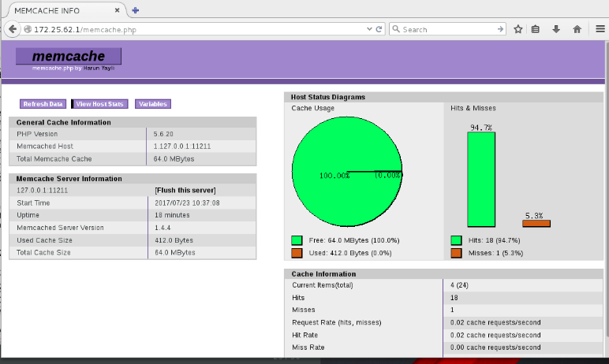Open View Host Stats
This screenshot has height=364, width=609.
click(99, 104)
